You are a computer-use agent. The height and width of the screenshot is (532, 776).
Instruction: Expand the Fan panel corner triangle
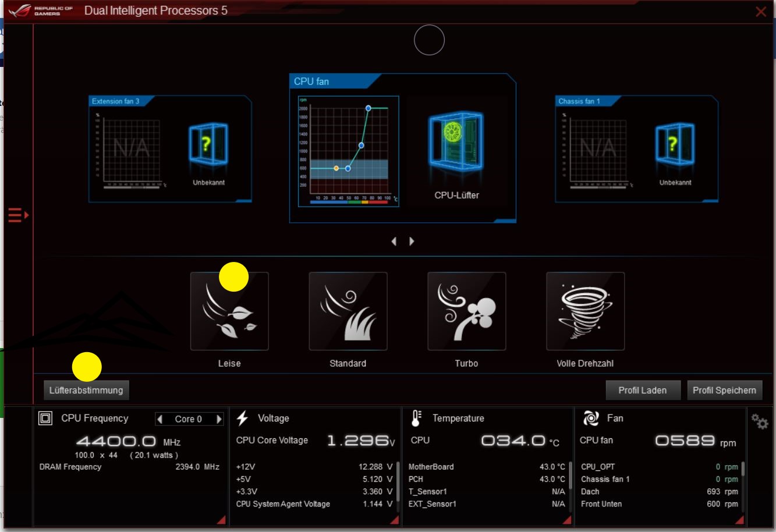point(739,520)
